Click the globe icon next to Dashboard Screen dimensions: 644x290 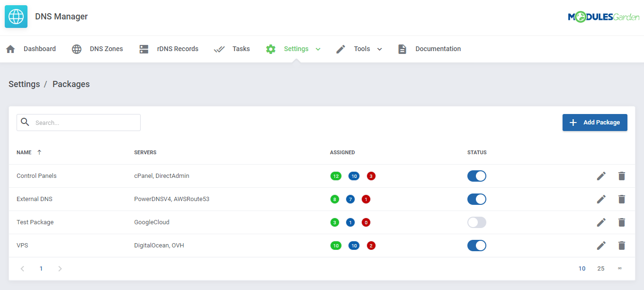point(76,49)
